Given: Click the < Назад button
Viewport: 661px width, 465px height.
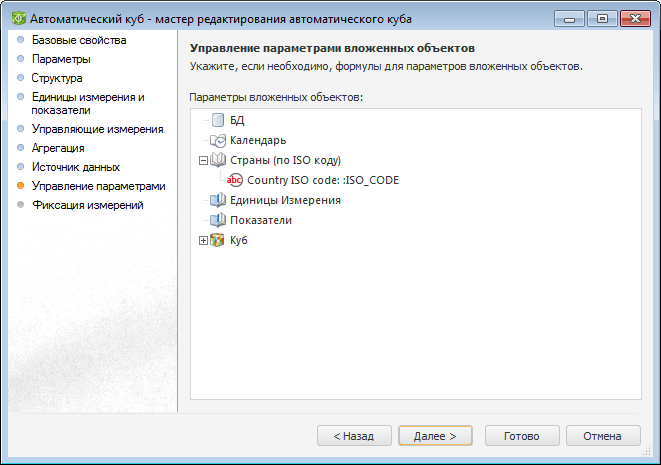Looking at the screenshot, I should [x=347, y=436].
